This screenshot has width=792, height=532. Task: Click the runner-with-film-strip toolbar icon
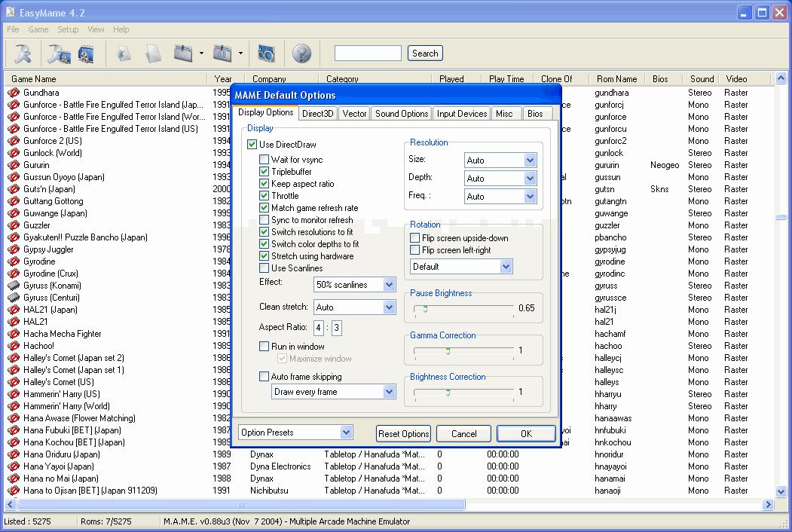click(59, 54)
